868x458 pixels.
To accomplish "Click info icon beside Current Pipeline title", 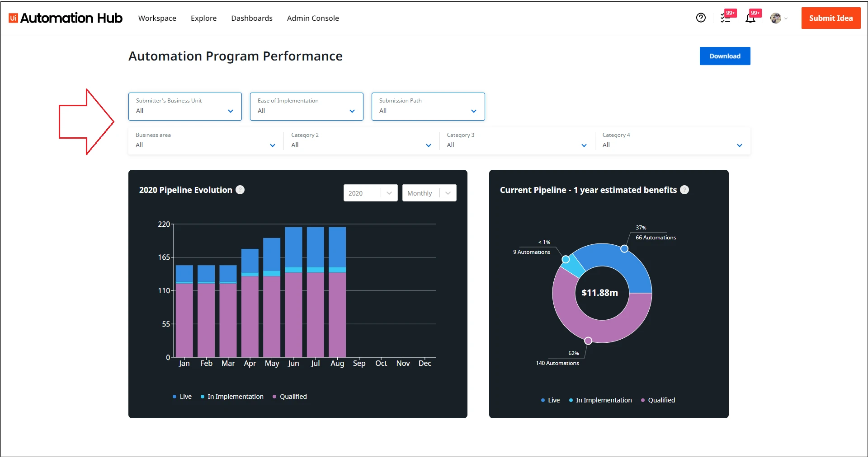I will (684, 190).
